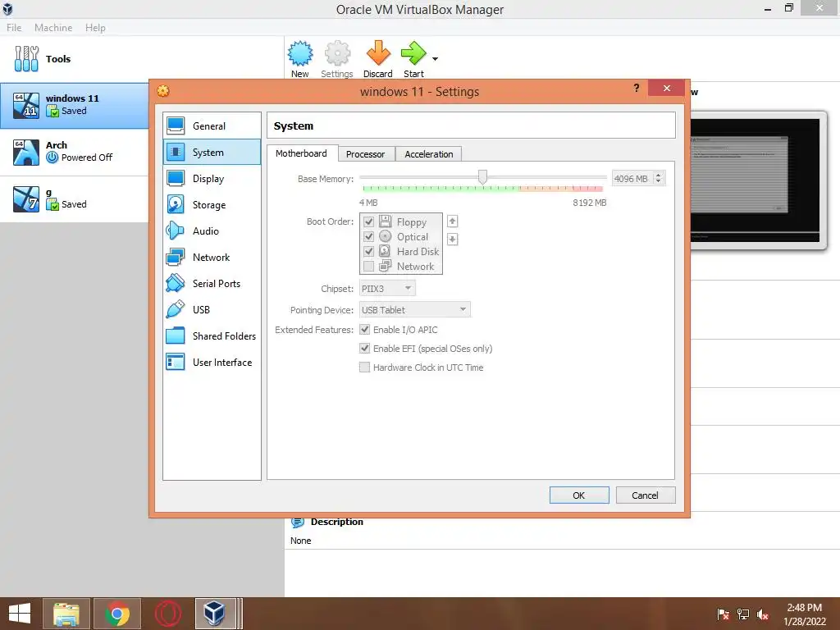Image resolution: width=840 pixels, height=630 pixels.
Task: Open the Help menu
Action: tap(95, 27)
